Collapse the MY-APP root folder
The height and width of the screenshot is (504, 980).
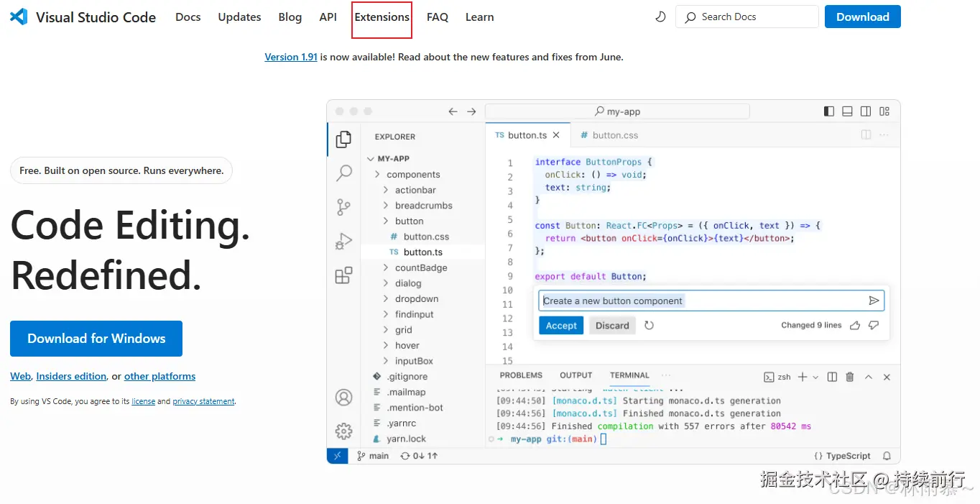coord(392,159)
